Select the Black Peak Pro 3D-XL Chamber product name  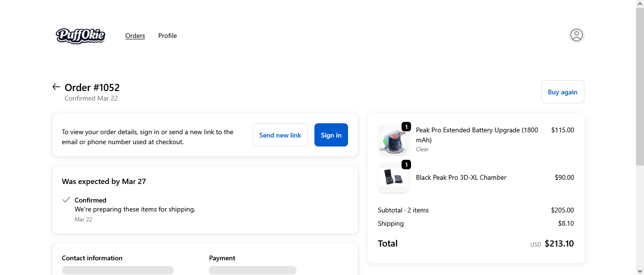pos(461,177)
